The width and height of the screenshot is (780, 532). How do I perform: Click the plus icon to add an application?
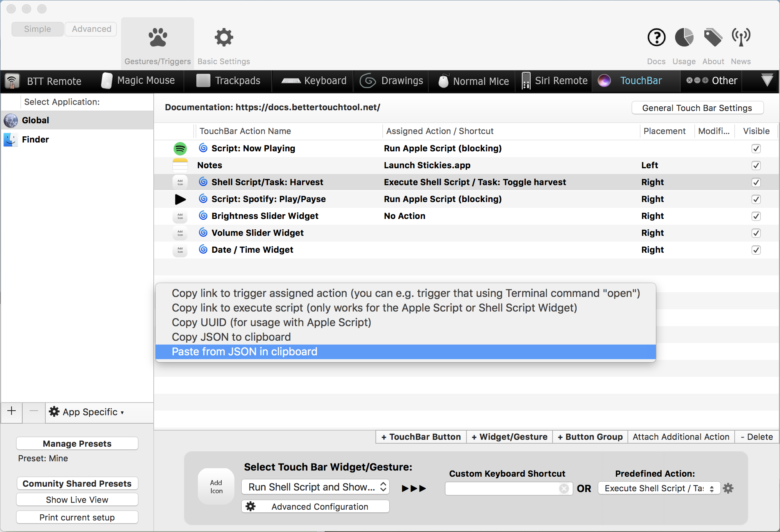point(12,411)
